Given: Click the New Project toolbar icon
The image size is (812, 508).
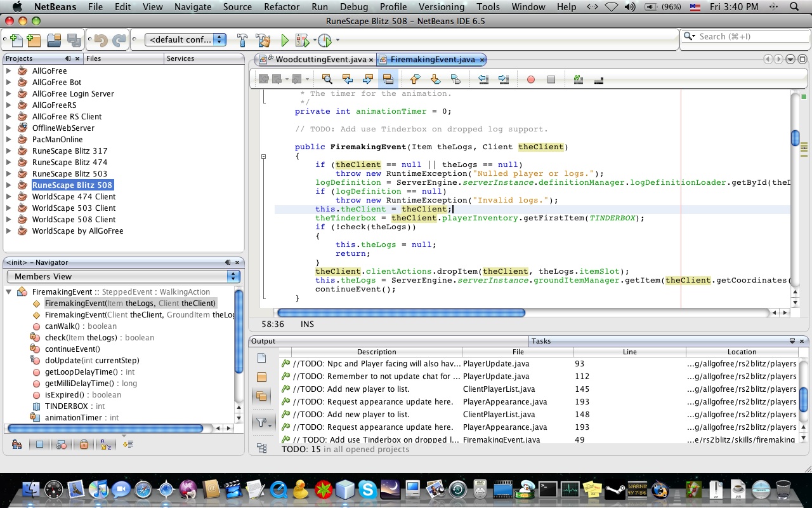Looking at the screenshot, I should click(34, 41).
